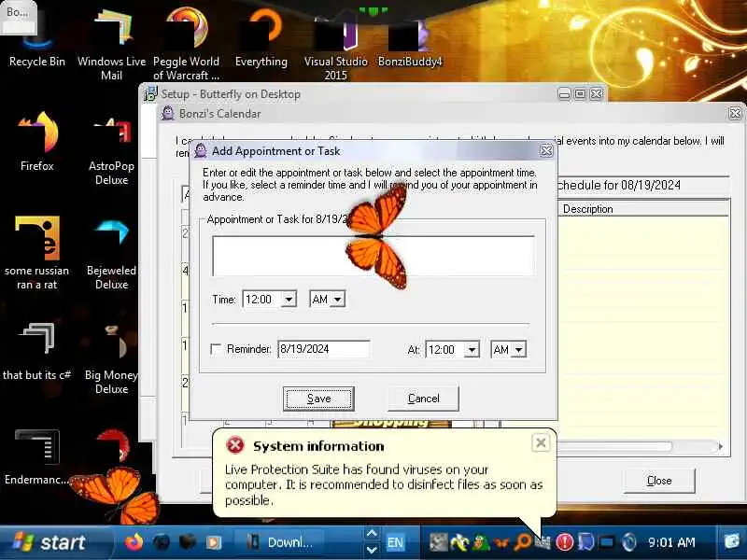Open the EN language bar indicator

pos(395,542)
